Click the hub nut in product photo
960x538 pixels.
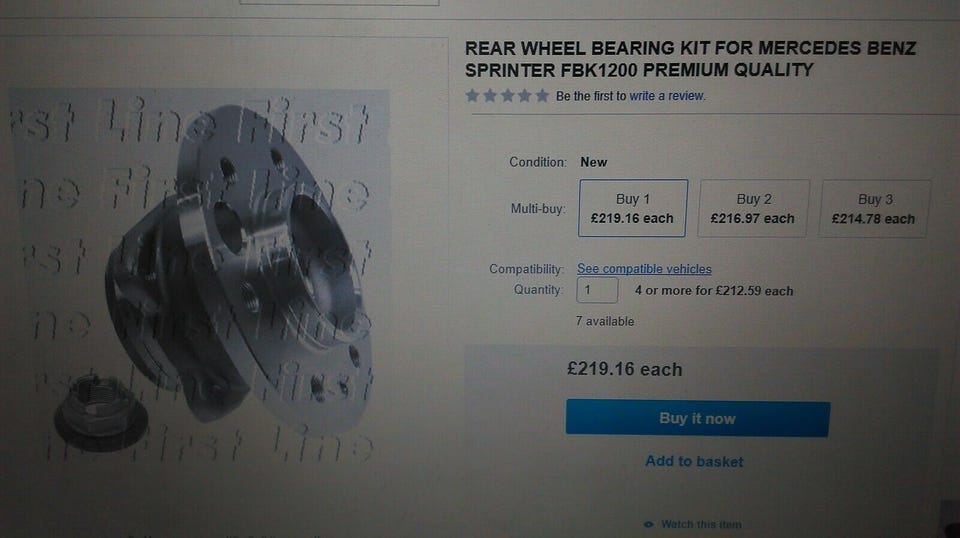click(x=101, y=411)
